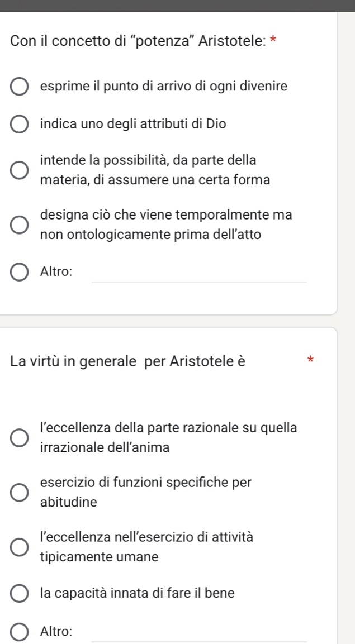Select "esercizio di funzioni specifiche" radio button

coord(20,492)
